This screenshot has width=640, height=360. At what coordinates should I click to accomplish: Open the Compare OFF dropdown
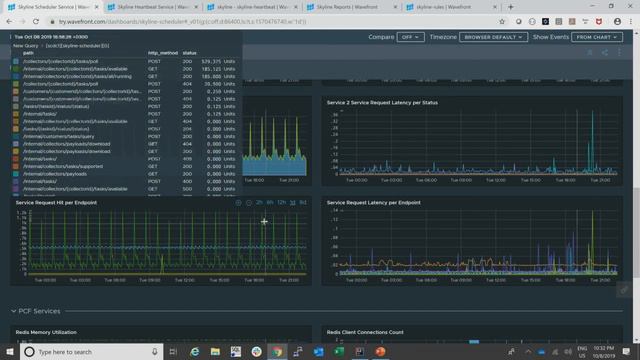[410, 37]
